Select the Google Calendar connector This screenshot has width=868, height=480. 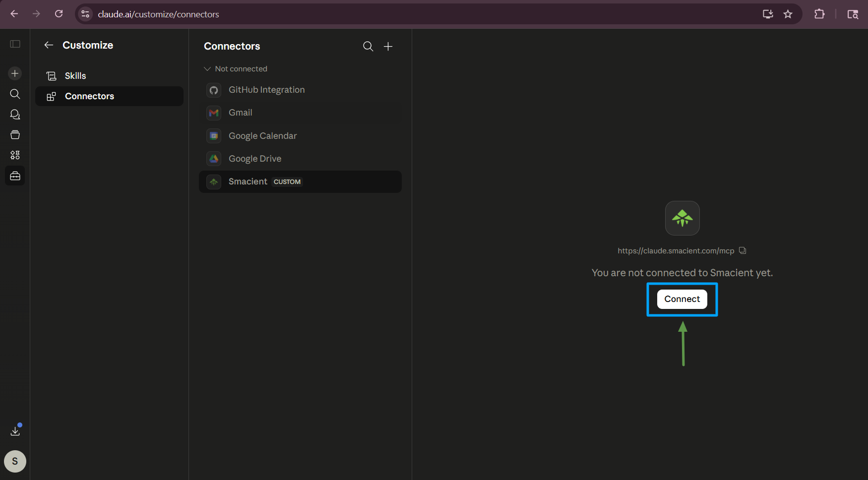click(300, 136)
